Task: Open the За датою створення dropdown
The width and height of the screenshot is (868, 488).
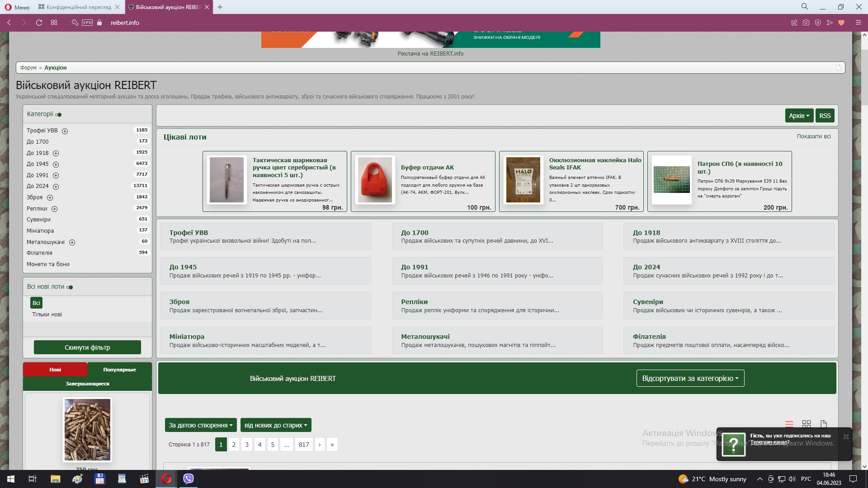Action: tap(201, 425)
